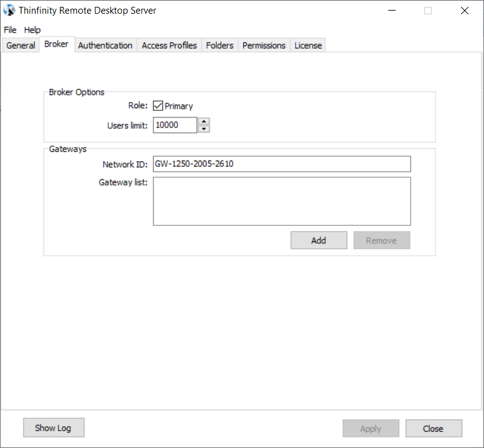484x448 pixels.
Task: Minimize the Thinfinity window
Action: [392, 11]
